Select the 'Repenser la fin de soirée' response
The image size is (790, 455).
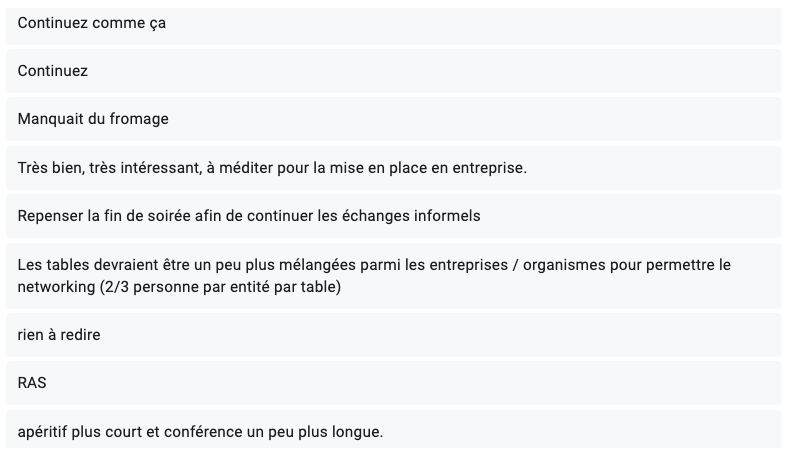pyautogui.click(x=394, y=216)
